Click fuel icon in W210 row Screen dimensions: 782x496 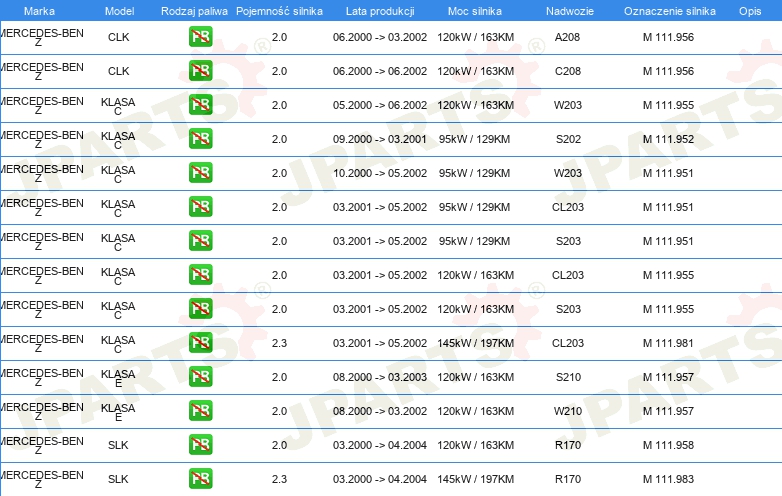200,411
